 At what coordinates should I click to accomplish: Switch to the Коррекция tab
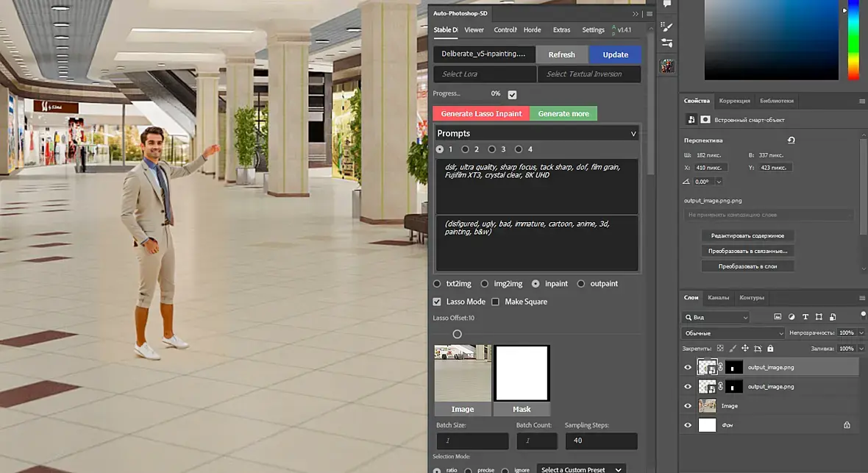(x=734, y=101)
